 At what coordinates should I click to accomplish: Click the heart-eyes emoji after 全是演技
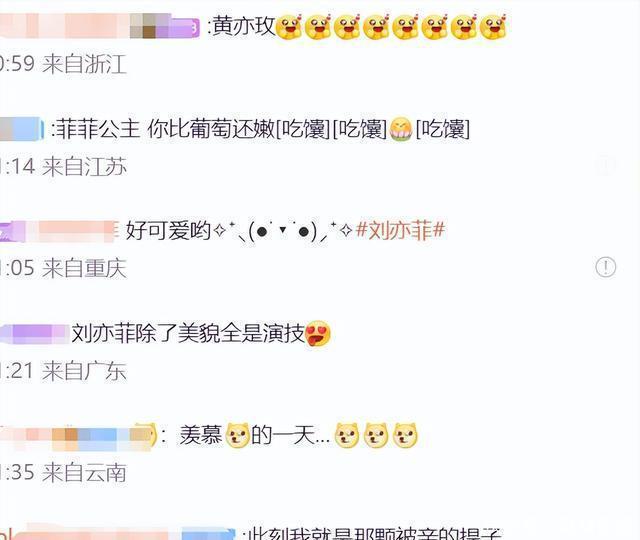[x=318, y=334]
